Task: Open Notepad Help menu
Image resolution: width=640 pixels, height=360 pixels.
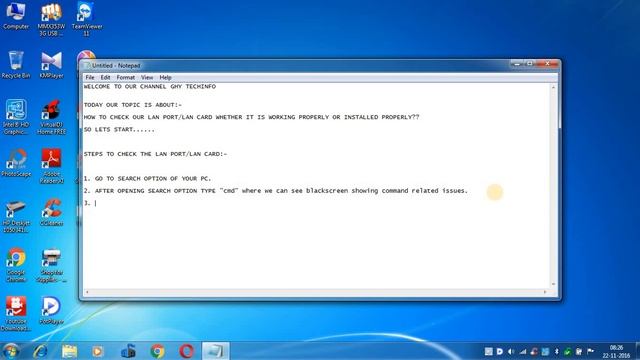Action: click(x=165, y=78)
